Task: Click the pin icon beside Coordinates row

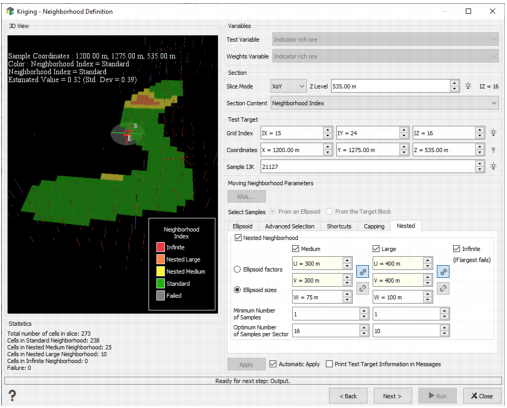Action: click(x=493, y=150)
